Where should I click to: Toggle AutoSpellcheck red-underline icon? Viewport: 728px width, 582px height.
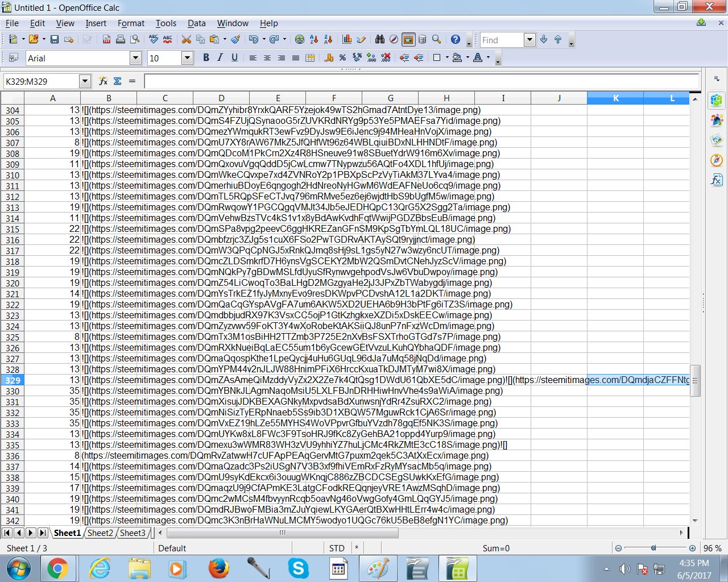pyautogui.click(x=167, y=39)
